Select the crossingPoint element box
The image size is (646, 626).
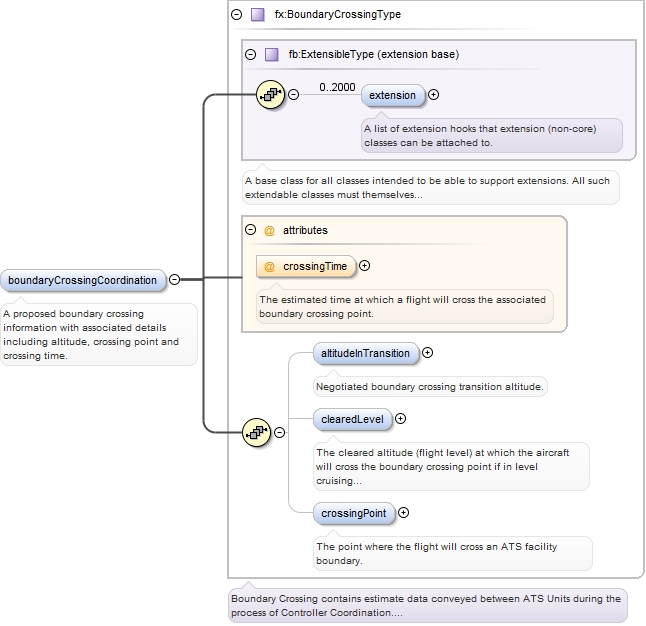[x=351, y=513]
